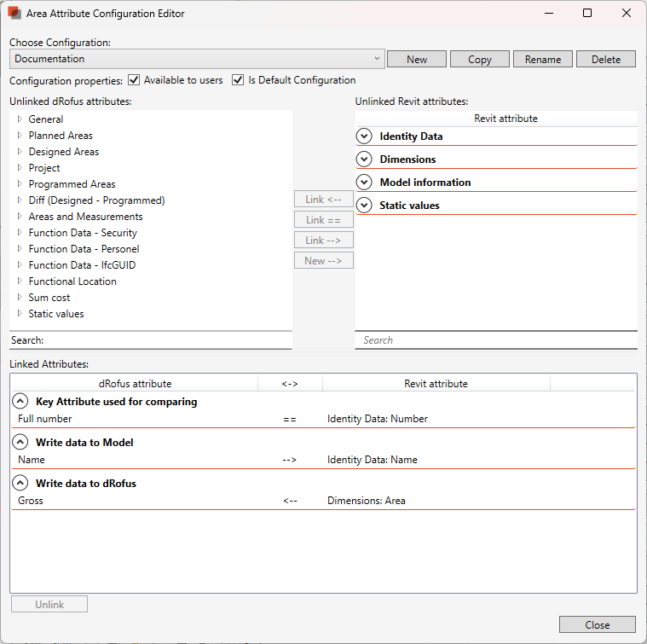Click the Copy configuration button
647x644 pixels.
[480, 59]
